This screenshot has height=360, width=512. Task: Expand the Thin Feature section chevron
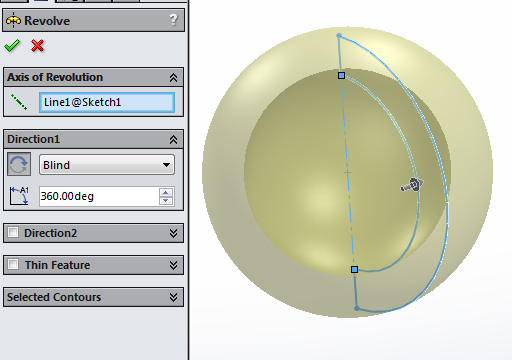tap(173, 265)
